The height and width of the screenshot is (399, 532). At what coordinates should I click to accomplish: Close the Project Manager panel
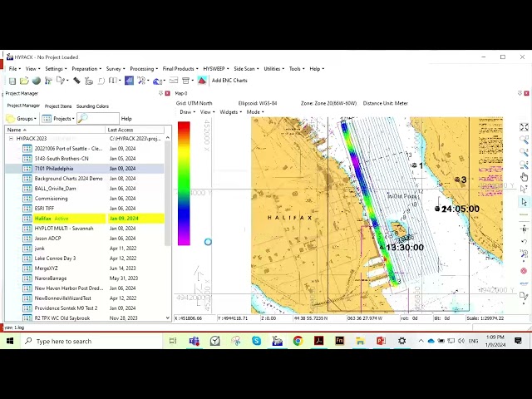pos(167,93)
